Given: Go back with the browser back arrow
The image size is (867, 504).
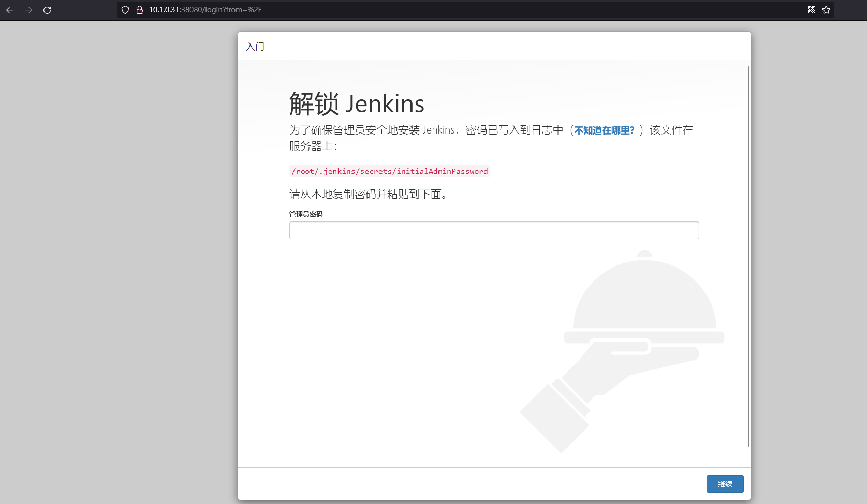Looking at the screenshot, I should 10,10.
